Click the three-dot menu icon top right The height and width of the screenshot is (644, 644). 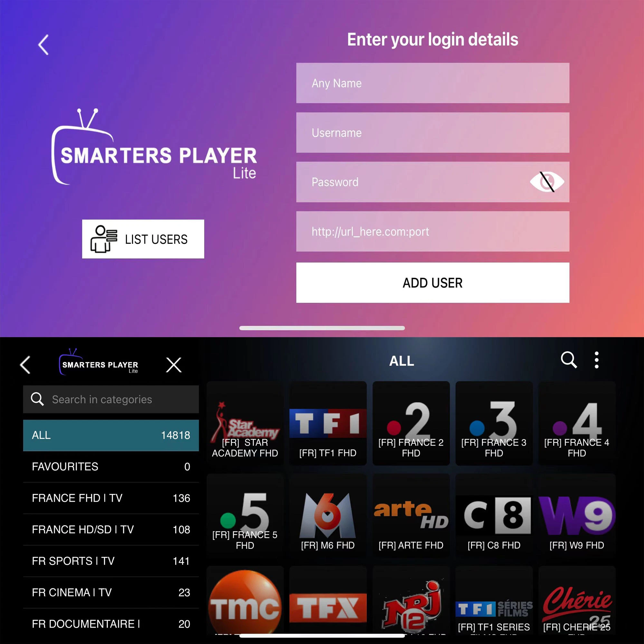pyautogui.click(x=598, y=362)
